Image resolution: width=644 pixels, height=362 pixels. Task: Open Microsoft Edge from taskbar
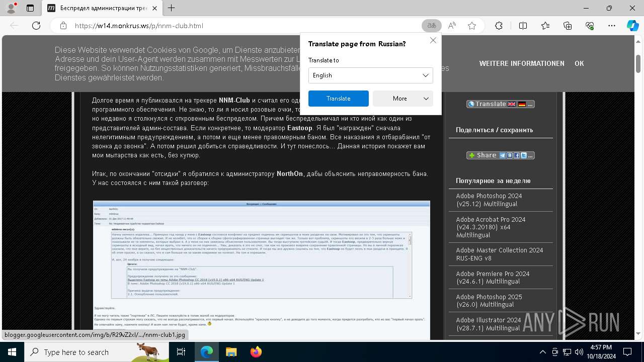pos(207,352)
